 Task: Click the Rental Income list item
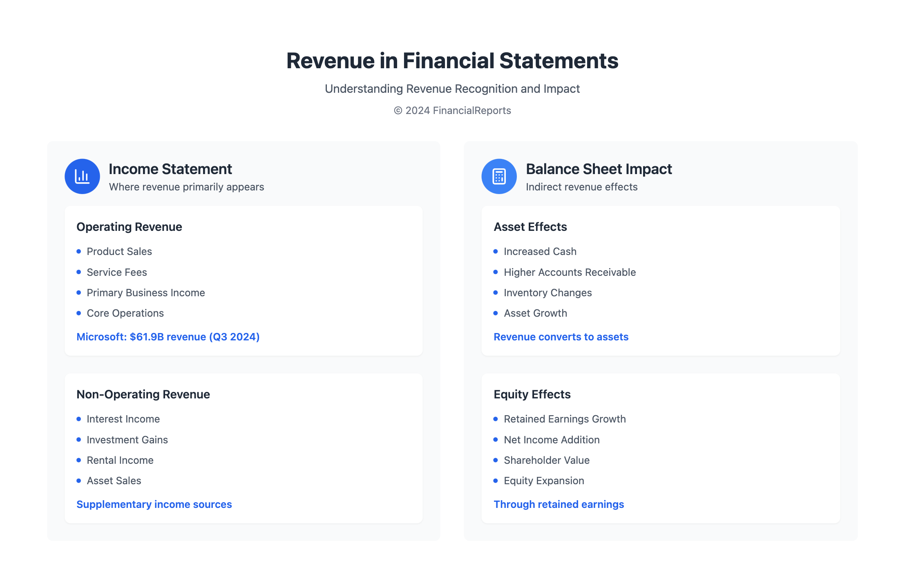tap(120, 460)
